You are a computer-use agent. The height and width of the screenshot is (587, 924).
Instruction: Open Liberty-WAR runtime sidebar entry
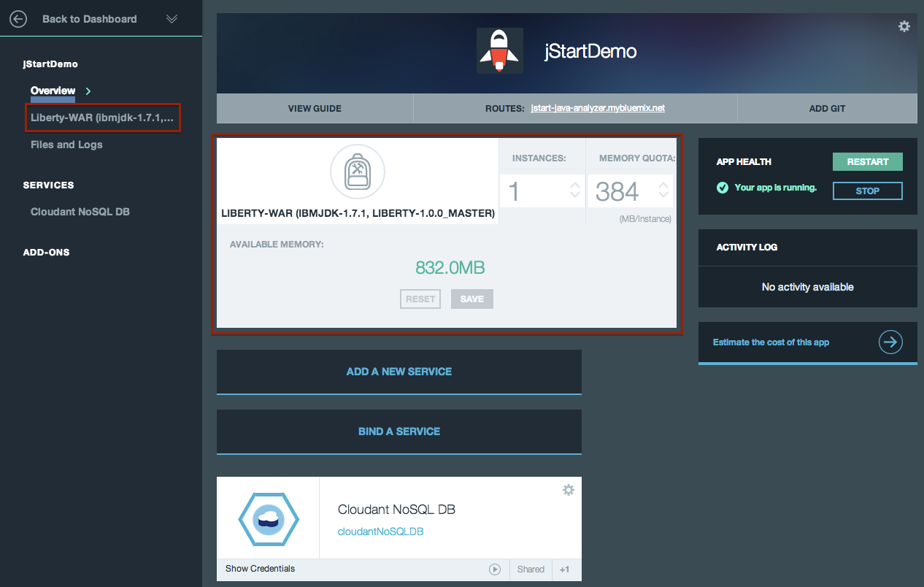[x=102, y=118]
